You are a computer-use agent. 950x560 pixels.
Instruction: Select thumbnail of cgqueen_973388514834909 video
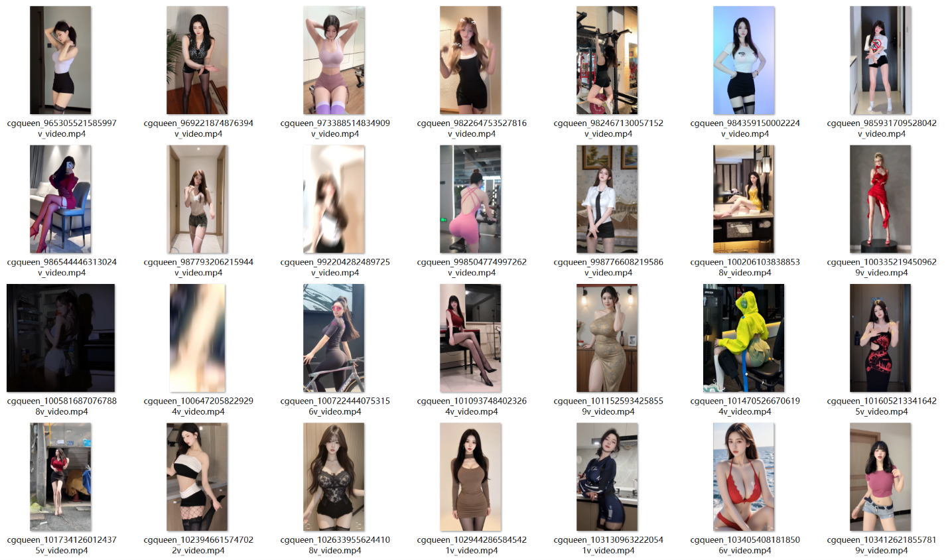[334, 60]
